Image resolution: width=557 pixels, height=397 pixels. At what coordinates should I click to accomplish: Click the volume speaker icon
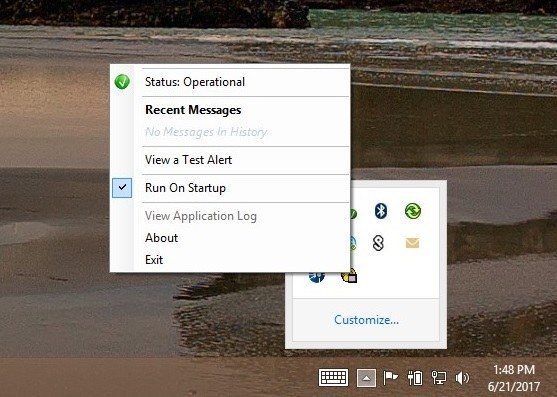(x=462, y=378)
